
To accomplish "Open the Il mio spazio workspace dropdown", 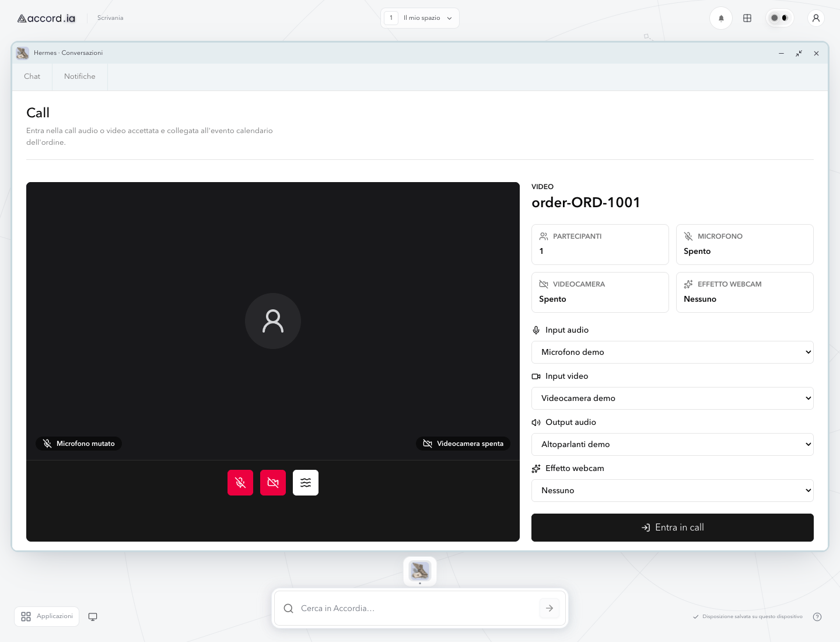I will point(420,18).
